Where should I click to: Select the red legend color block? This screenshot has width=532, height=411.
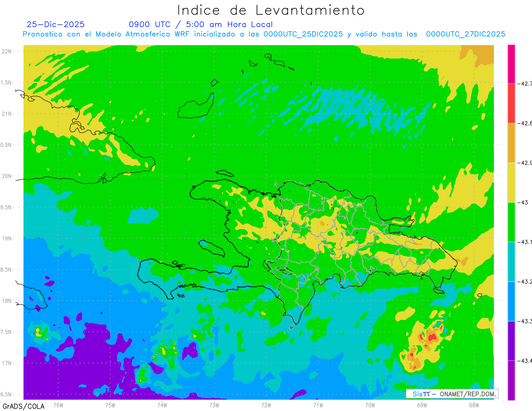coord(511,103)
